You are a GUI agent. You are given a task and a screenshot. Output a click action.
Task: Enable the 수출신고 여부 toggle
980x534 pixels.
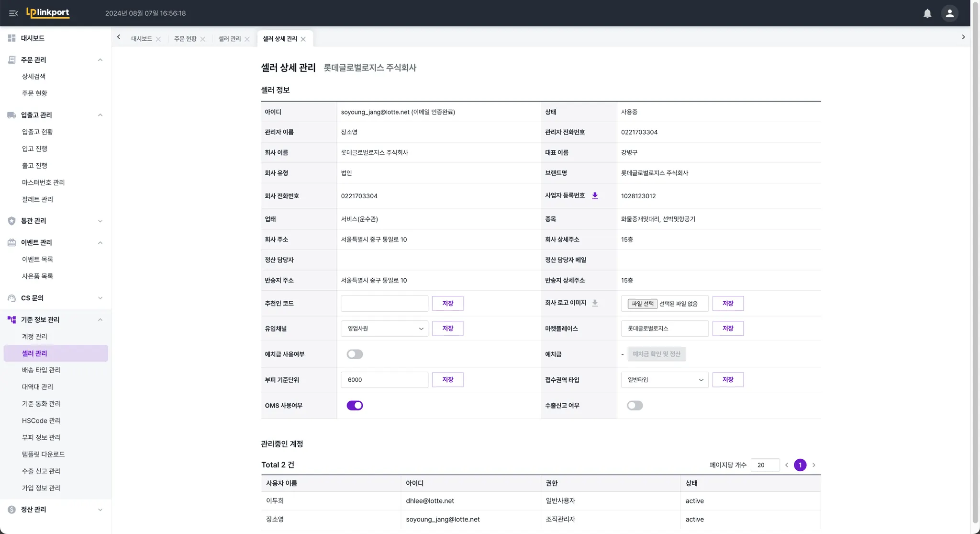pyautogui.click(x=635, y=406)
